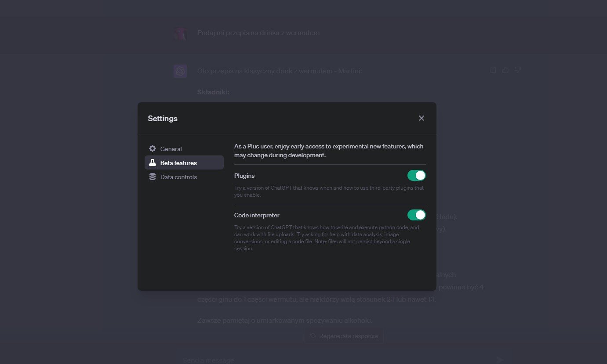Disable the Plugins toggle
The height and width of the screenshot is (364, 607).
point(417,176)
